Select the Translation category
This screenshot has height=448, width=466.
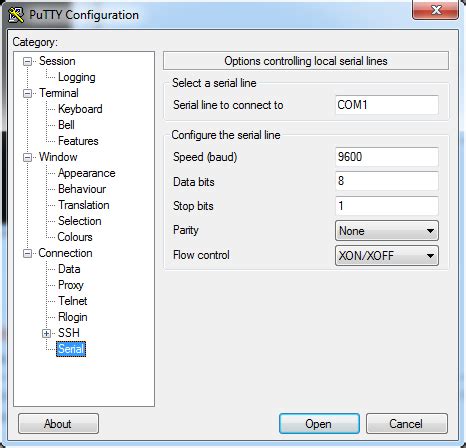[84, 205]
